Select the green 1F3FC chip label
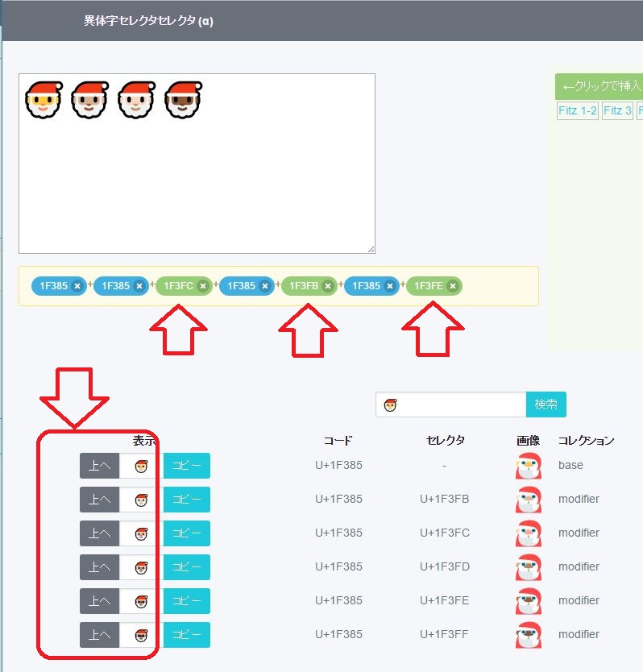The image size is (643, 672). 178,286
